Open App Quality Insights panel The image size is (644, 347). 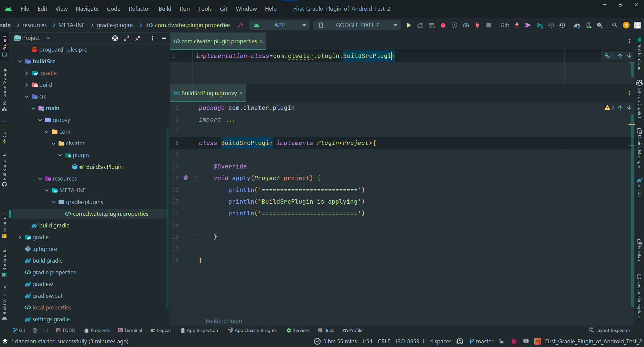coord(253,330)
